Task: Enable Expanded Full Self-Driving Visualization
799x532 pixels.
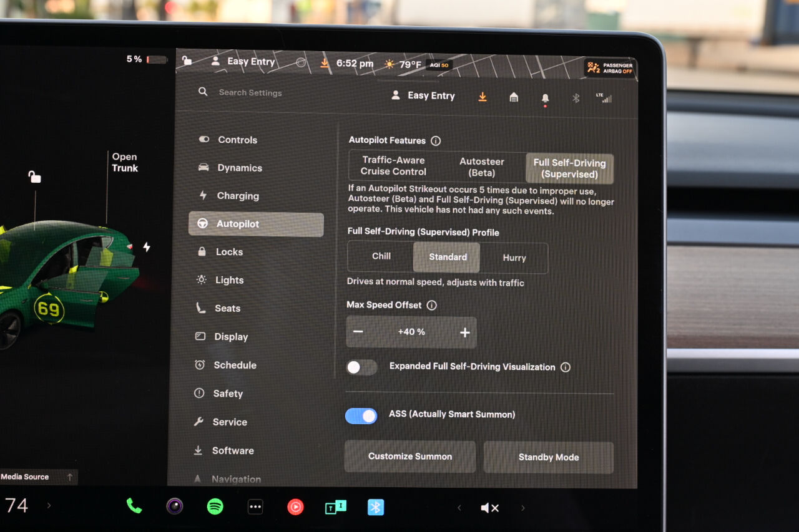Action: 361,367
